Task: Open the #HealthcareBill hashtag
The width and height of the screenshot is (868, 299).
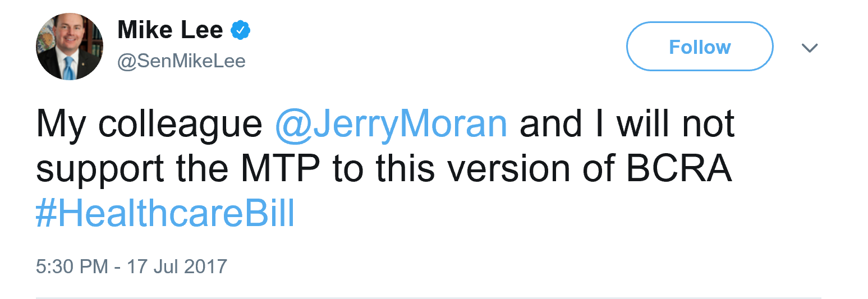Action: tap(165, 214)
